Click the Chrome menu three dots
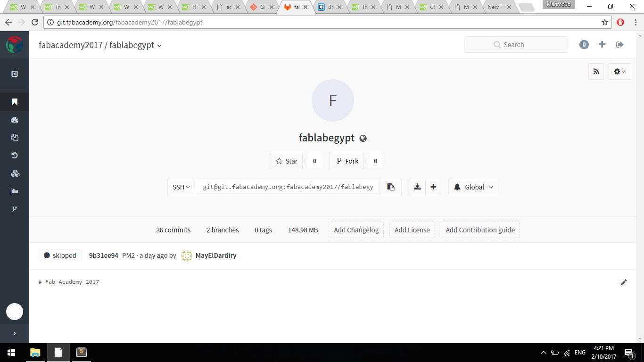Screen dimensions: 644x362 click(x=635, y=22)
